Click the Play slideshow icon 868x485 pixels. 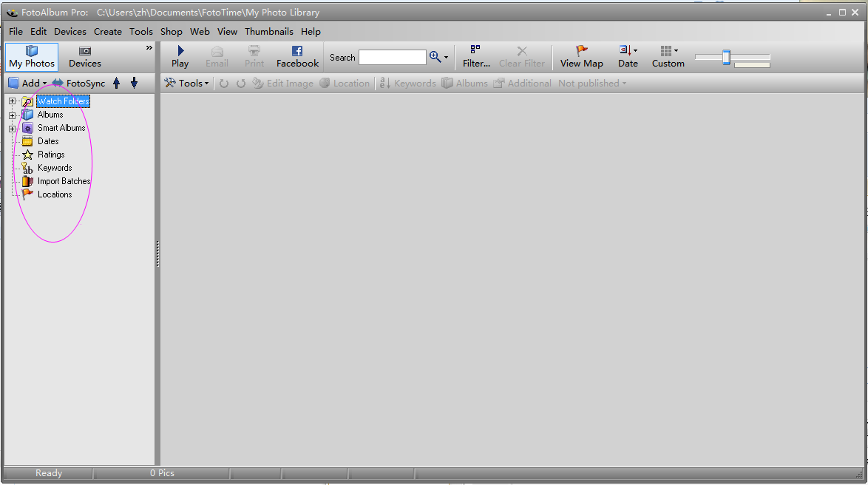[x=180, y=51]
